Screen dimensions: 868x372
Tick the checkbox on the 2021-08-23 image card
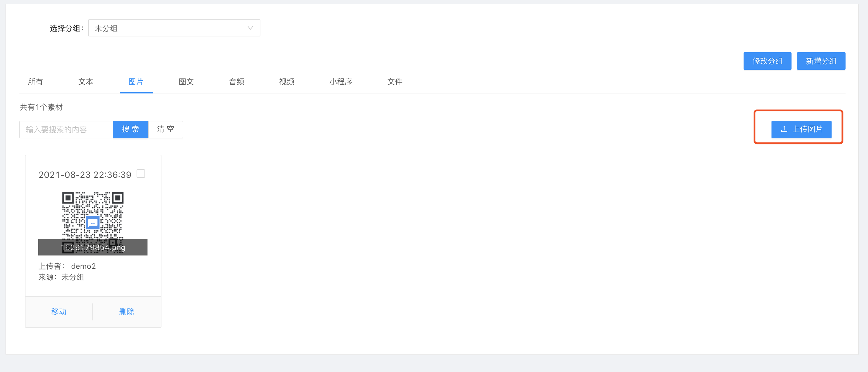141,174
